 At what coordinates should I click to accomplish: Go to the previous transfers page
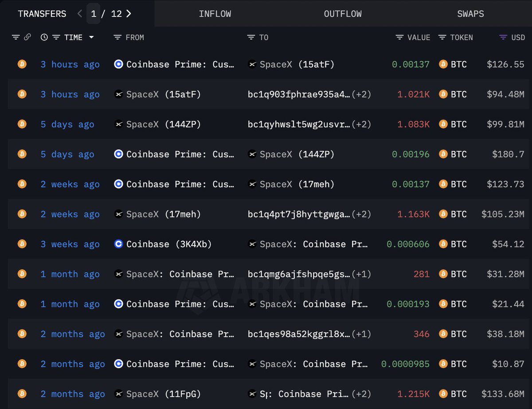tap(80, 13)
